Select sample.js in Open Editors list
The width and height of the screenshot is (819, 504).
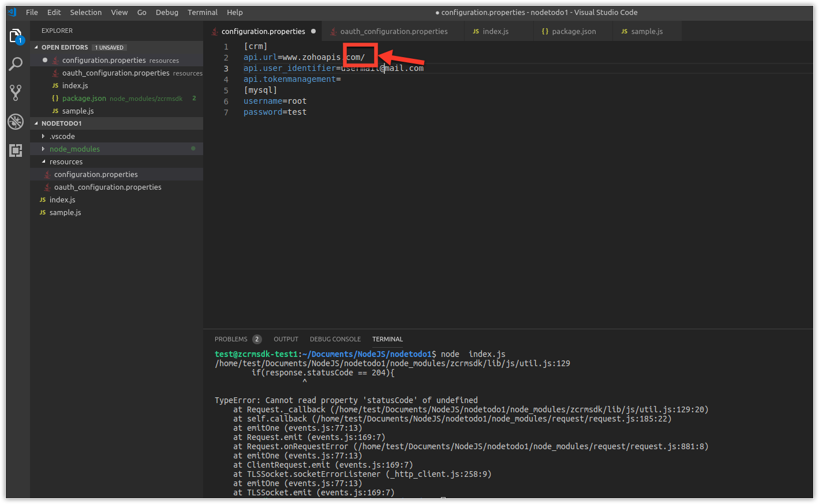[117, 111]
